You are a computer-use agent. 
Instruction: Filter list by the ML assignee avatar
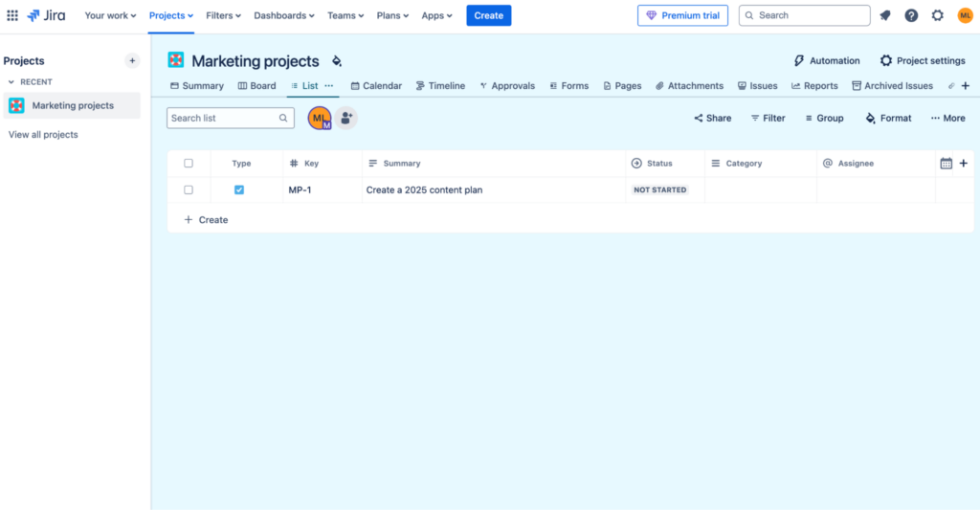(x=320, y=118)
